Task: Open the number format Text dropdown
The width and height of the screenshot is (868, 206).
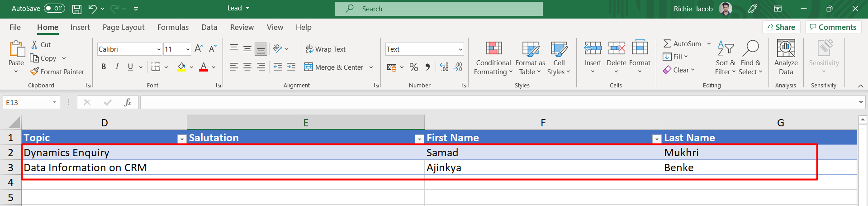Action: 460,49
